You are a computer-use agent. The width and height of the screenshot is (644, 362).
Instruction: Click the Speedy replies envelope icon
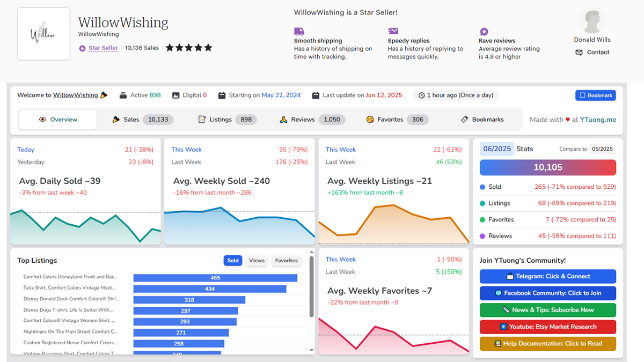pyautogui.click(x=393, y=32)
